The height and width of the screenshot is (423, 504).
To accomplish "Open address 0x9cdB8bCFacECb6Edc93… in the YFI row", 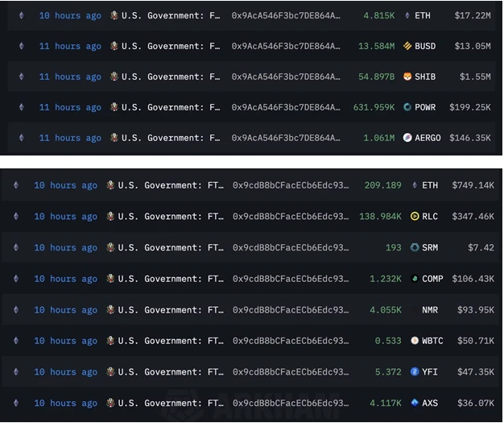I will pyautogui.click(x=291, y=372).
